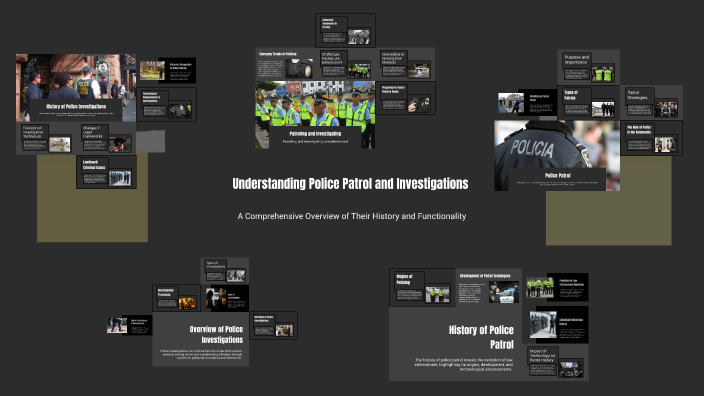Screen dimensions: 704x396
Task: Click the Understanding Police Patrol and Investigations title
Action: 350,184
